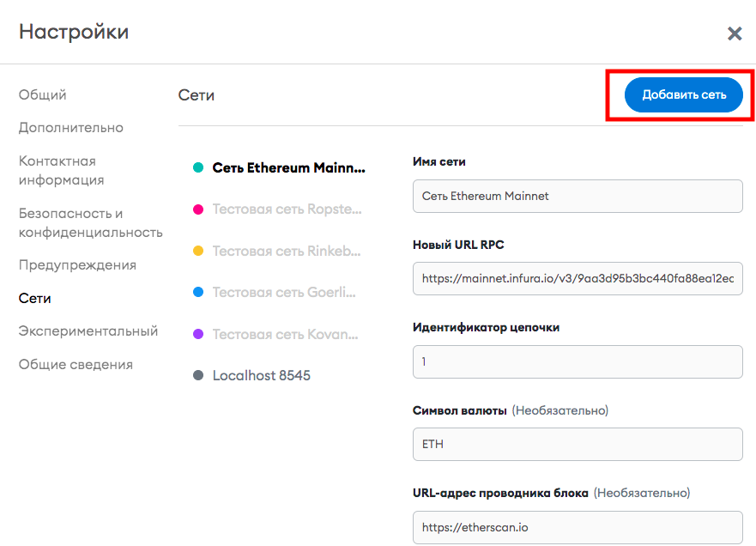Focus the URL-адрес проводника блока field
The height and width of the screenshot is (546, 756).
(x=578, y=527)
